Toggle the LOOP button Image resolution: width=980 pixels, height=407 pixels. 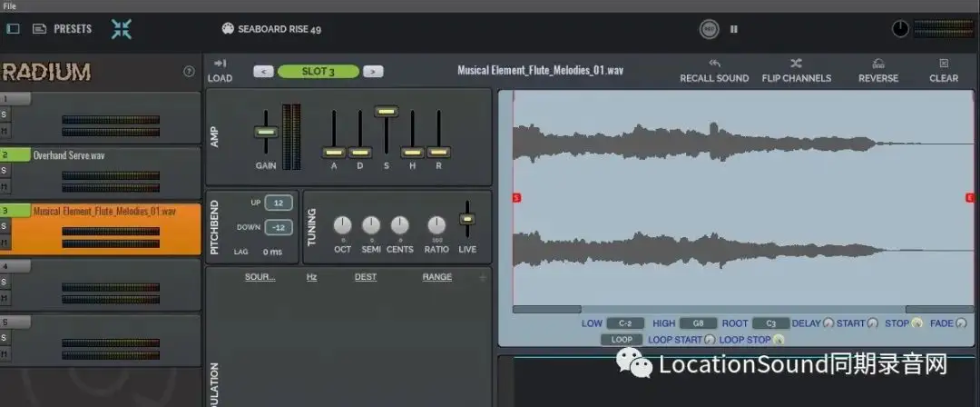point(622,340)
